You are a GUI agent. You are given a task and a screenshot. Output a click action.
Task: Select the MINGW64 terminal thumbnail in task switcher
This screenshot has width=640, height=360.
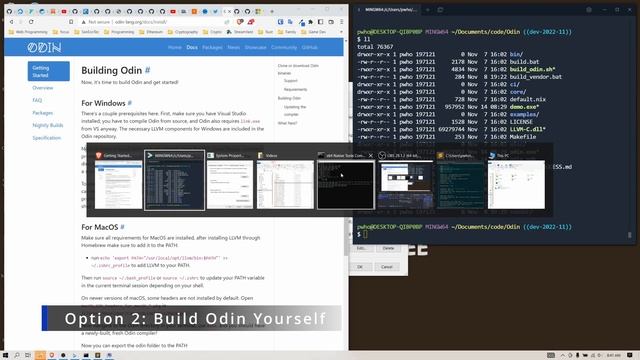point(174,180)
